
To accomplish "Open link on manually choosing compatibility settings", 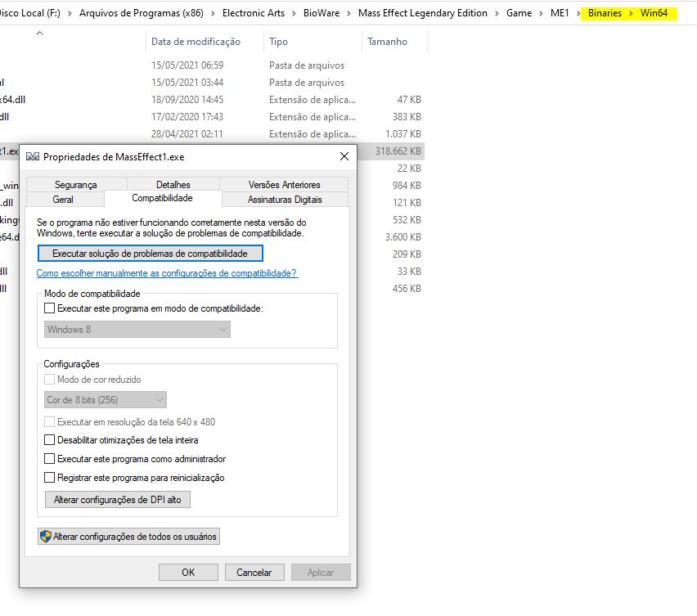I will (167, 273).
